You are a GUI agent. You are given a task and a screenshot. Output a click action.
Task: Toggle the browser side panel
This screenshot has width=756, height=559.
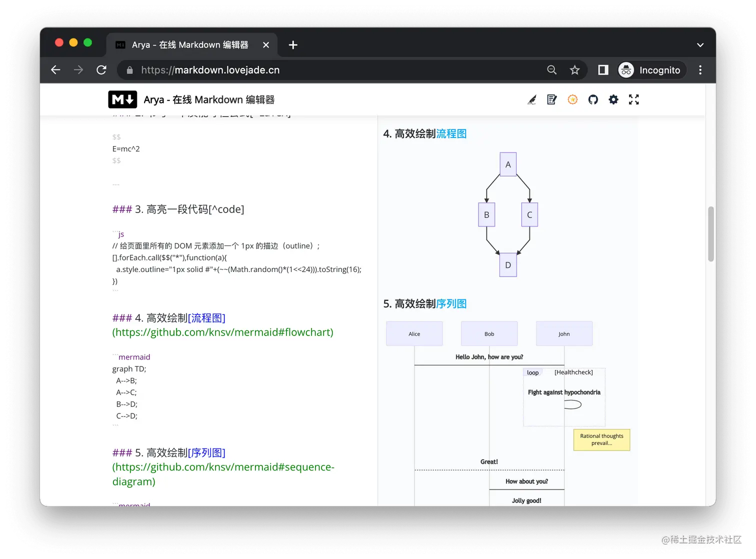(x=602, y=69)
